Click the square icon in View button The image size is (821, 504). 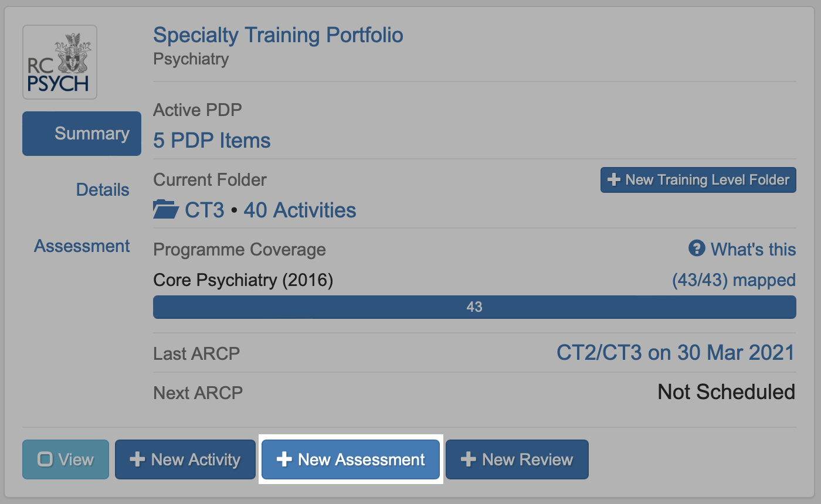45,459
